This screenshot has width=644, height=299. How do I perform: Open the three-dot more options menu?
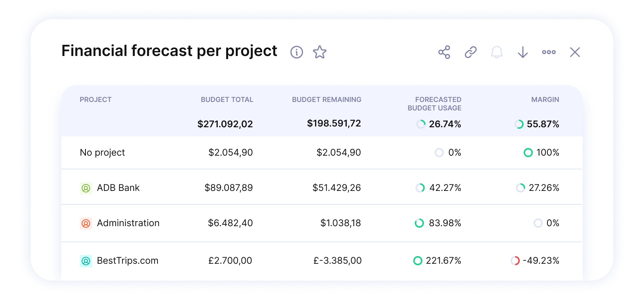(549, 52)
